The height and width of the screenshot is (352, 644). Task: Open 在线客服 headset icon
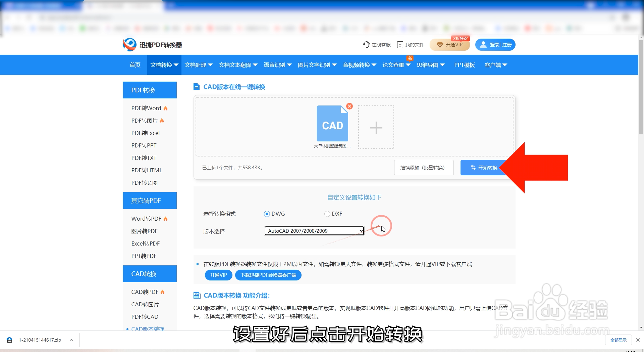tap(366, 45)
